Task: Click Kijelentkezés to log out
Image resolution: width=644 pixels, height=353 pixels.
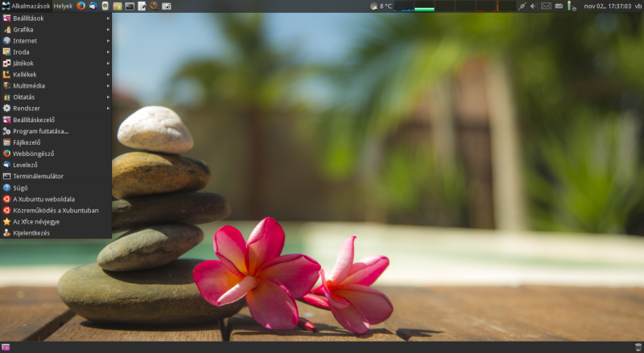Action: (56, 232)
